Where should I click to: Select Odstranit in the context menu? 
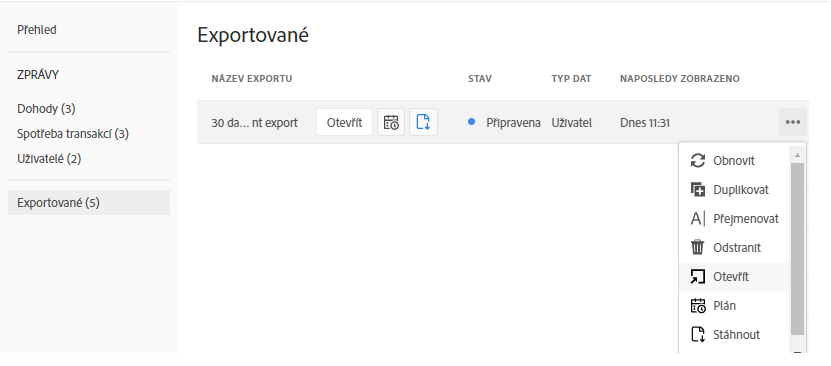(x=734, y=247)
